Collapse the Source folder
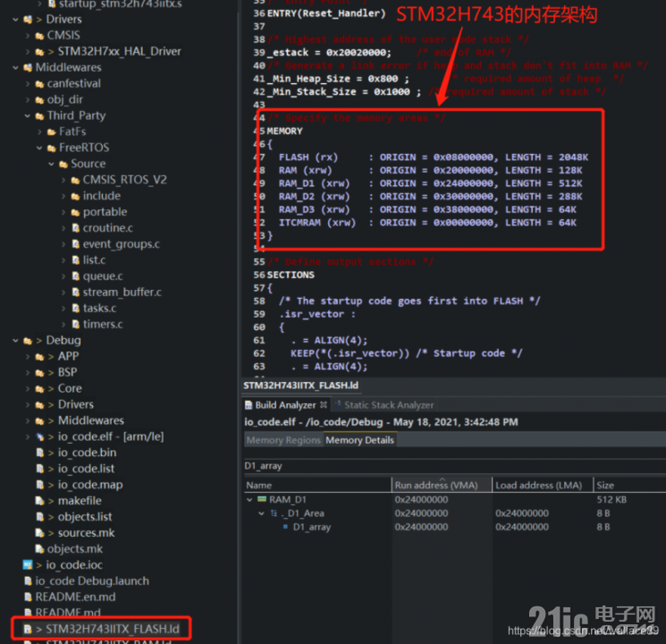 [51, 164]
